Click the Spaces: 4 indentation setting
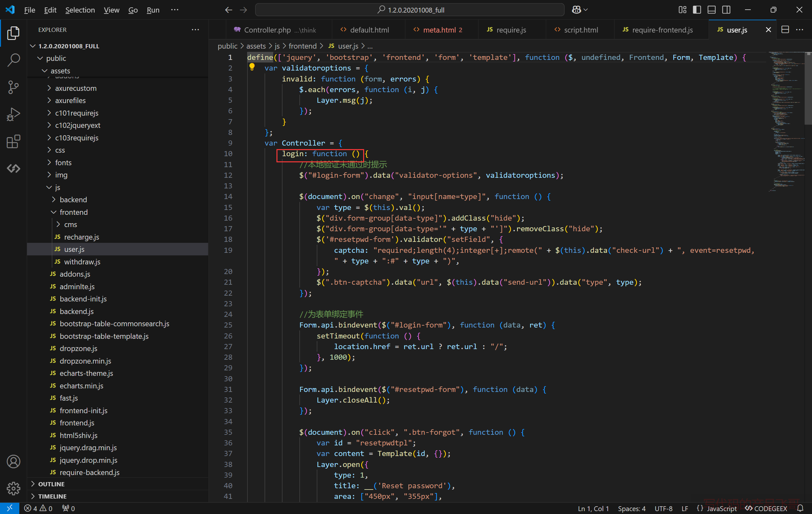The image size is (812, 514). [x=631, y=508]
